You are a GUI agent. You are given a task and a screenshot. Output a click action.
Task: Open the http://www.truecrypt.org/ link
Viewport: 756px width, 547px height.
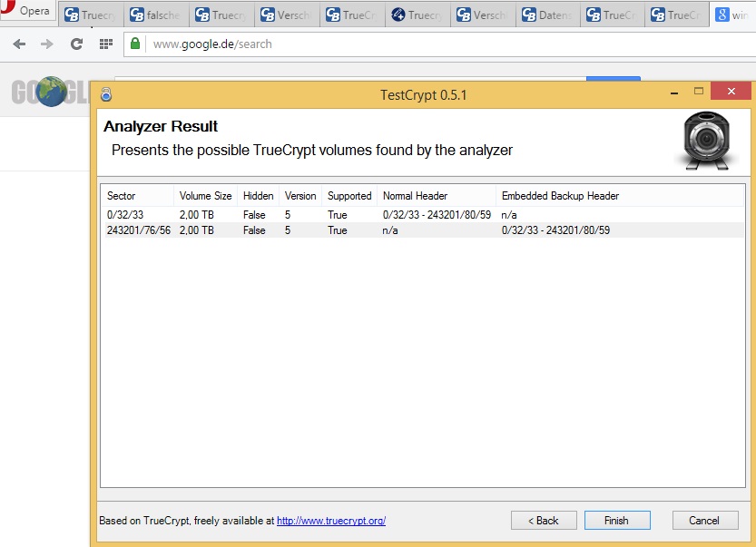(x=331, y=521)
